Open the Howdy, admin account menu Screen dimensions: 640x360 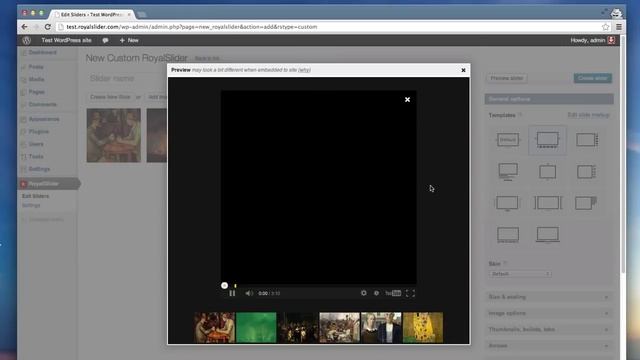click(x=592, y=40)
